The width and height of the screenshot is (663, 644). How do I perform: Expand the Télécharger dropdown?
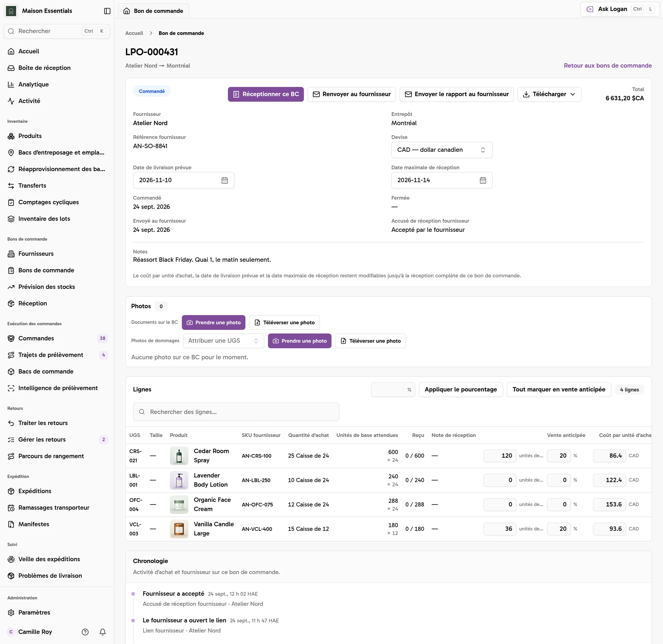[x=549, y=94]
